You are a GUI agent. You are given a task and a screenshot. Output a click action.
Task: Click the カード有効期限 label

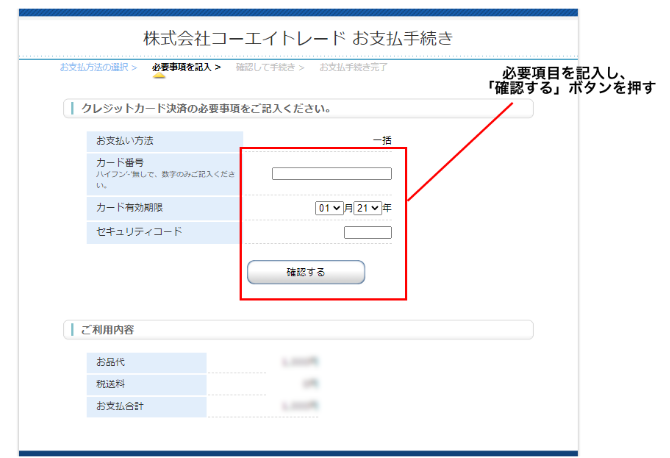[x=129, y=208]
